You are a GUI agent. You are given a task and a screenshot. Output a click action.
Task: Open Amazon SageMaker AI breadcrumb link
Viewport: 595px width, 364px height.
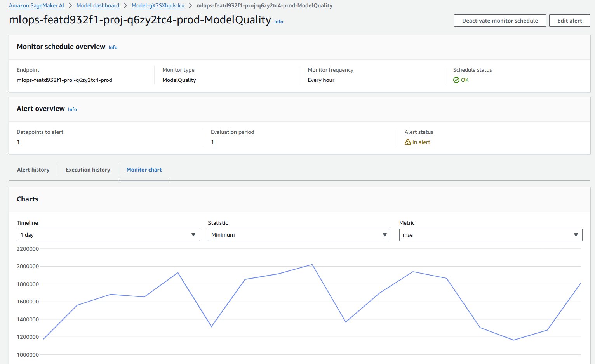point(37,6)
